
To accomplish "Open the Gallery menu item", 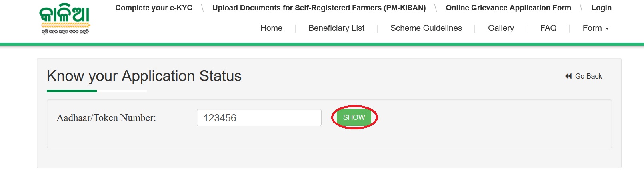I will point(501,28).
